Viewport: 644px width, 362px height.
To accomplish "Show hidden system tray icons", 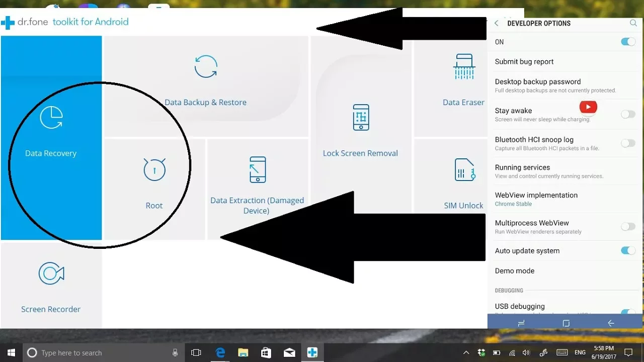I will point(466,352).
